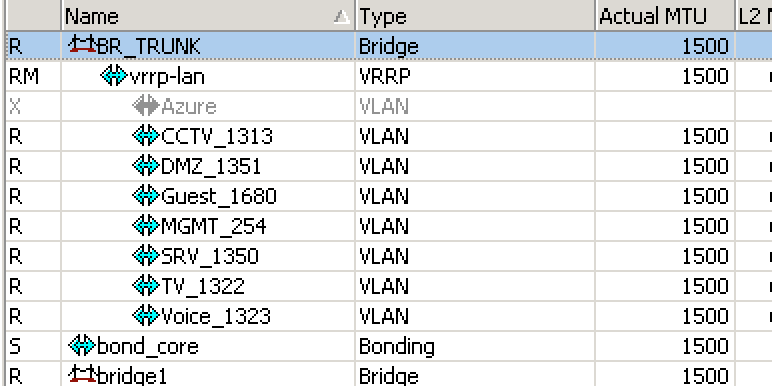Click the bond_core bonding icon
Image resolution: width=772 pixels, height=386 pixels.
coord(82,346)
